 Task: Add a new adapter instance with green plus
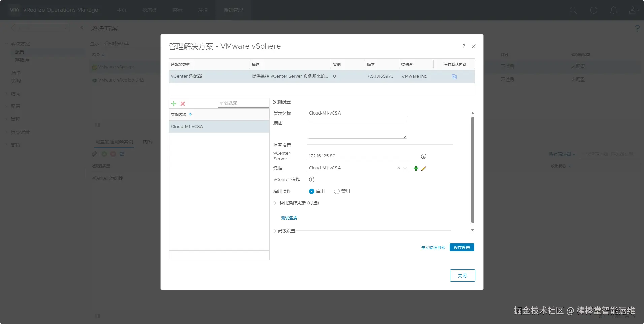[x=174, y=104]
